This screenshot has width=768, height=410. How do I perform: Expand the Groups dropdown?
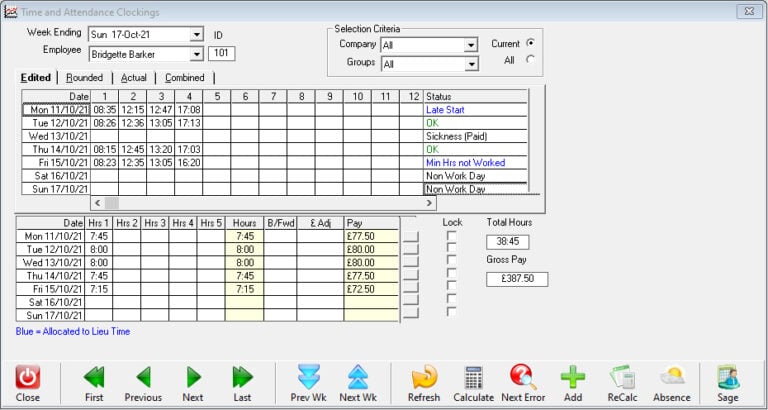[471, 64]
